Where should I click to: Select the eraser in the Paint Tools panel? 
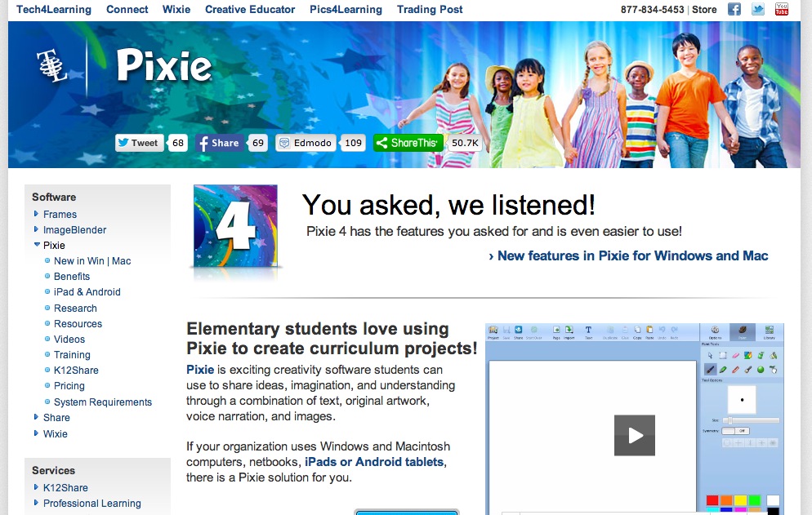click(734, 355)
